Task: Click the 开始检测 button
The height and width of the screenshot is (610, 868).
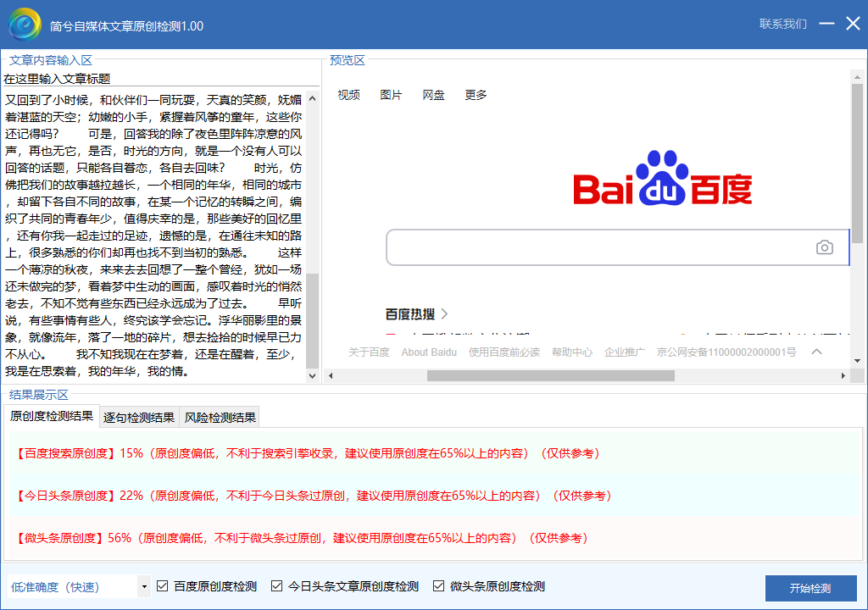Action: click(811, 588)
